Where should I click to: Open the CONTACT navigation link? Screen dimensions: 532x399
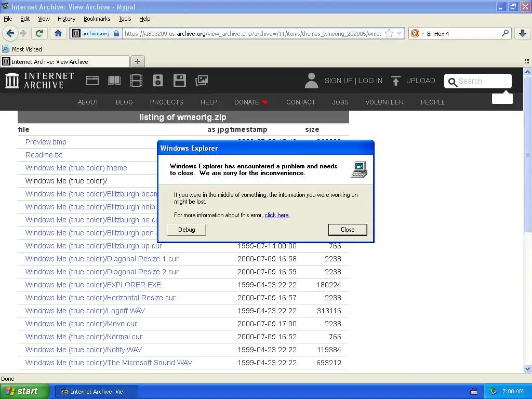click(301, 102)
